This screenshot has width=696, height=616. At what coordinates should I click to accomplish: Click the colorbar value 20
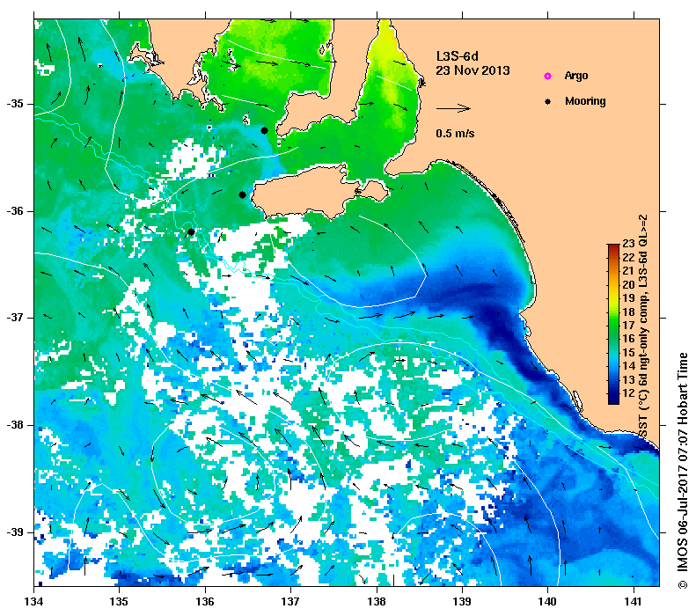(x=628, y=284)
